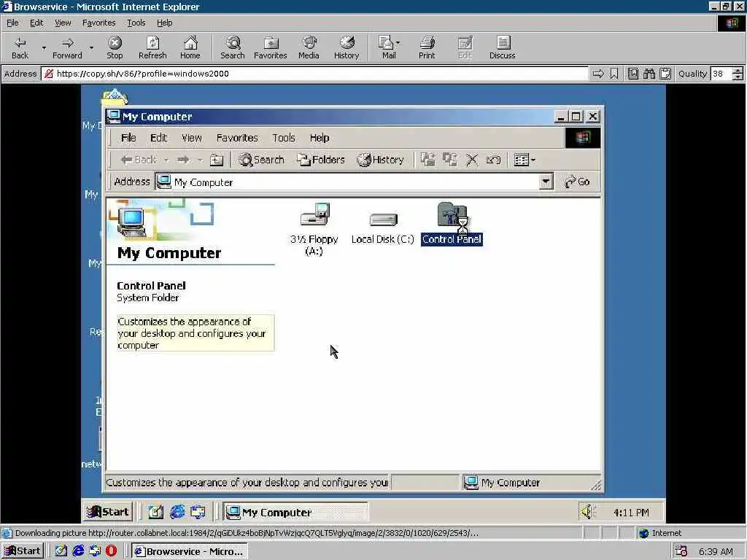The height and width of the screenshot is (560, 747).
Task: Click the outer quick launch Internet Explorer icon
Action: [78, 551]
